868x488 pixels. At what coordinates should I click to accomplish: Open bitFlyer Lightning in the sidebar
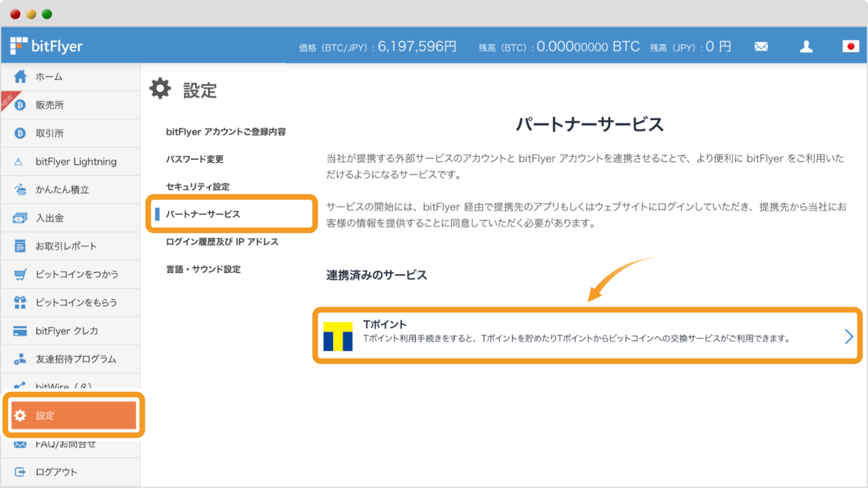click(x=70, y=162)
